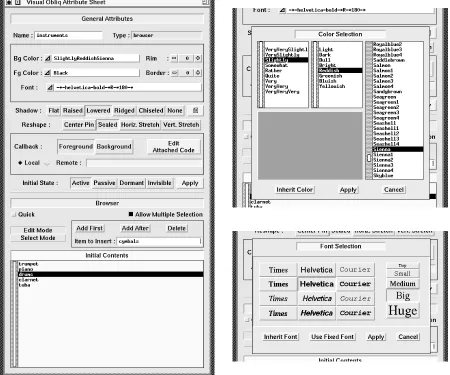Choose Horiz. Stretch reshape mode

pyautogui.click(x=140, y=125)
